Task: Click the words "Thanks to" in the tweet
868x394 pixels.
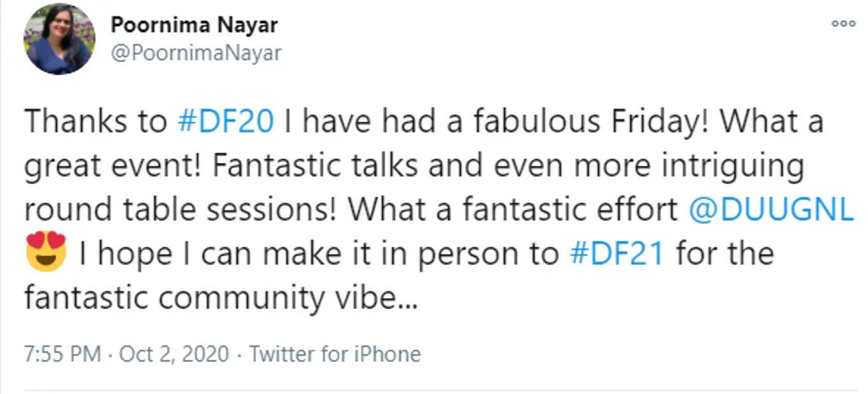Action: [x=94, y=122]
